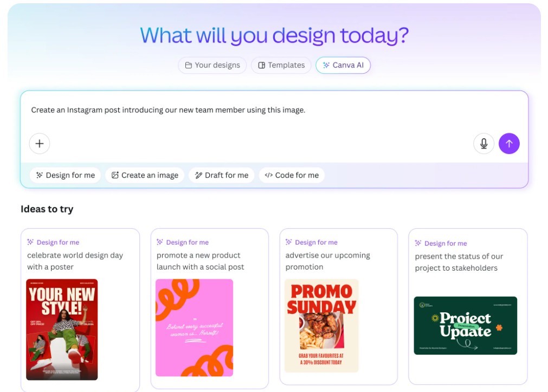Click the sparkle icon in Canva AI
548x392 pixels.
(x=326, y=65)
